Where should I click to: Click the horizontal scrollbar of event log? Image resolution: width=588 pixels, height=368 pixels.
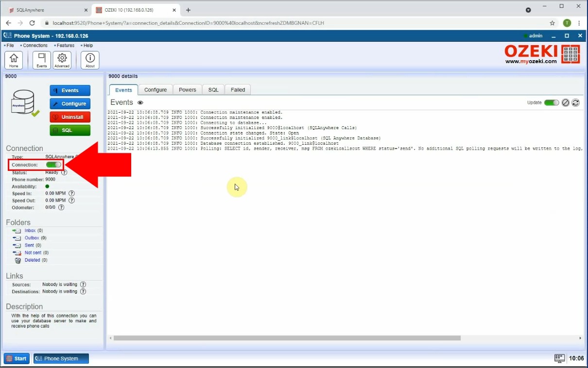coord(287,338)
